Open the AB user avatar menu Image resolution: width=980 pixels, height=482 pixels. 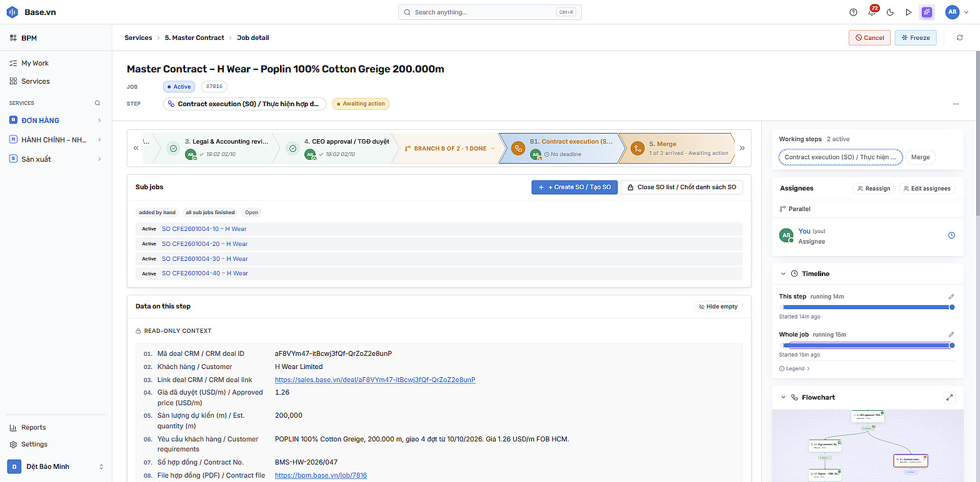956,12
